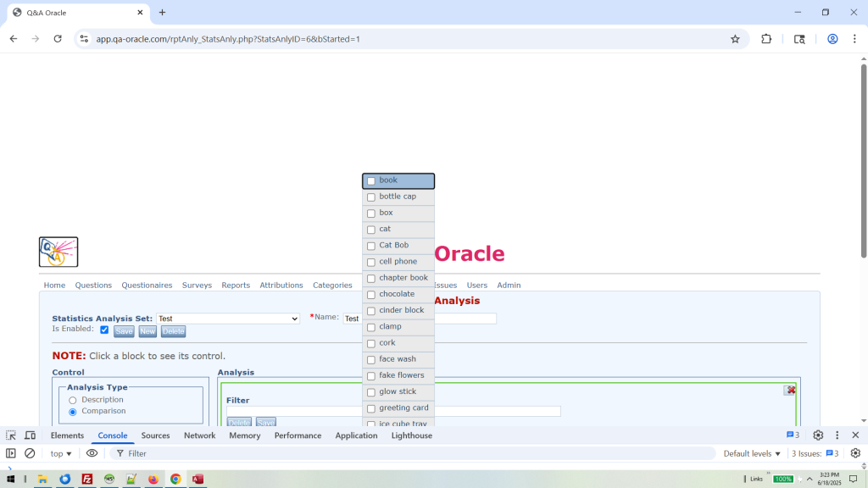Clear the console with the ban icon

point(30,453)
